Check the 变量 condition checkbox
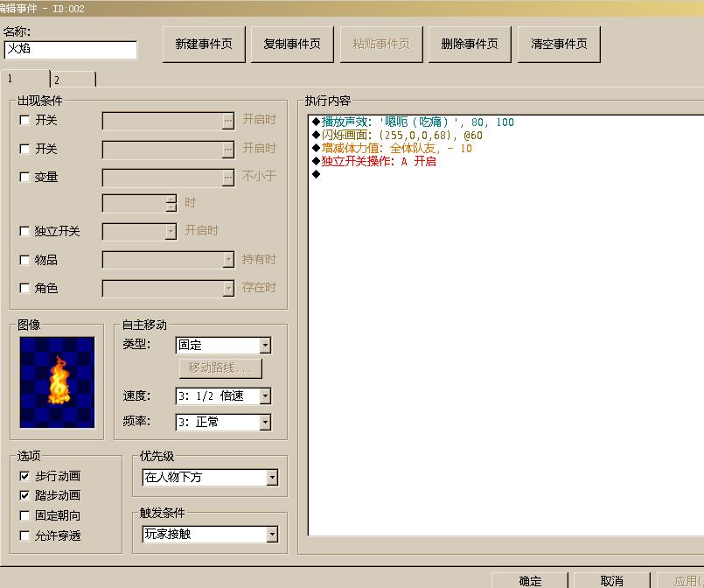Image resolution: width=704 pixels, height=588 pixels. coord(24,177)
